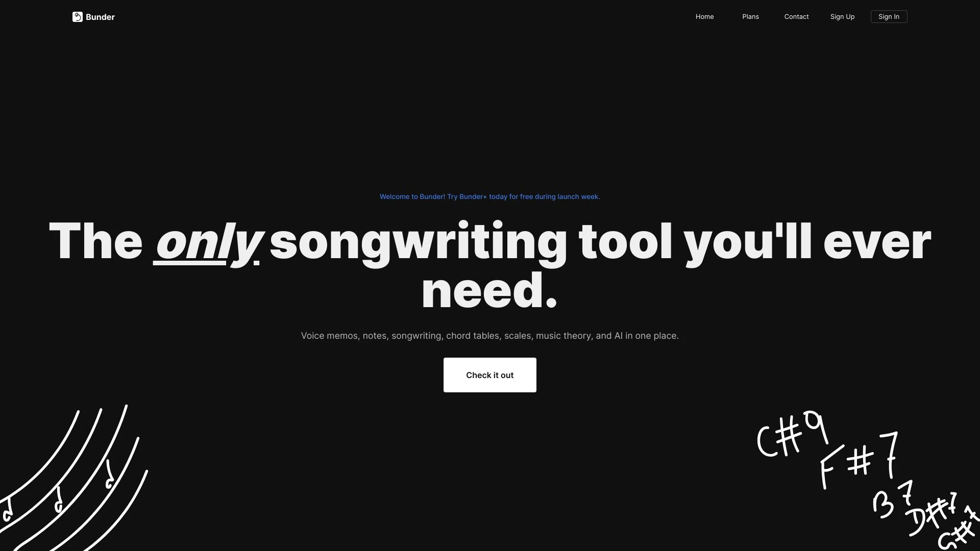Click the launch week announcement banner

coord(489,197)
